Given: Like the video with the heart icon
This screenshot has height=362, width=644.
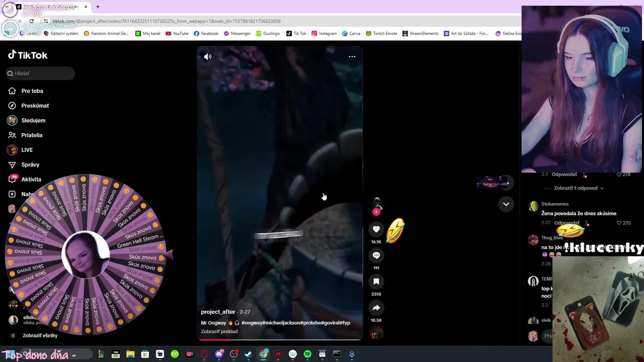Looking at the screenshot, I should pyautogui.click(x=376, y=229).
